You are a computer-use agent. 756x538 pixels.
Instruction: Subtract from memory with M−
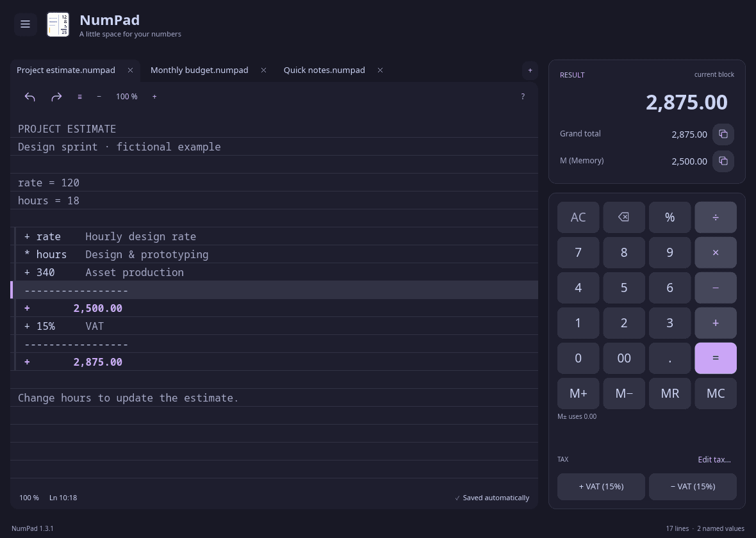(x=624, y=393)
